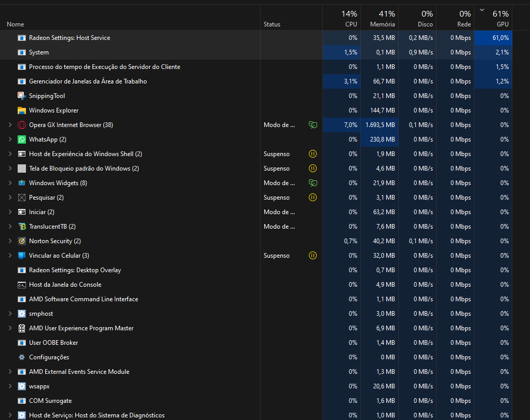
Task: Sort by the Disco column header
Action: pyautogui.click(x=417, y=18)
